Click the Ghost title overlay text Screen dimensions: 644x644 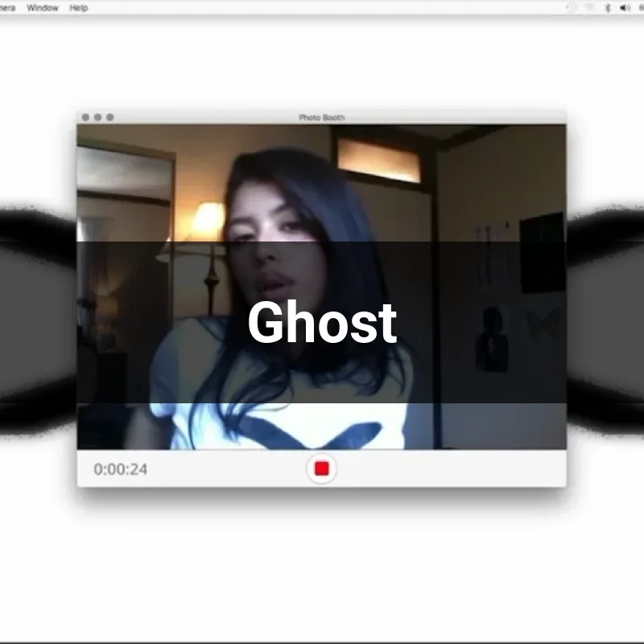tap(323, 322)
